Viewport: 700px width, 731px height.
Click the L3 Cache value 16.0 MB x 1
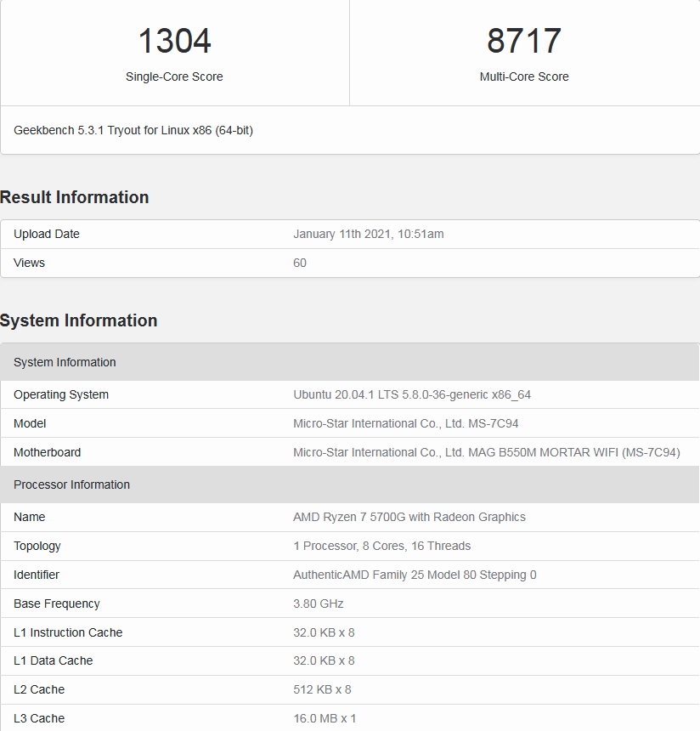tap(325, 718)
